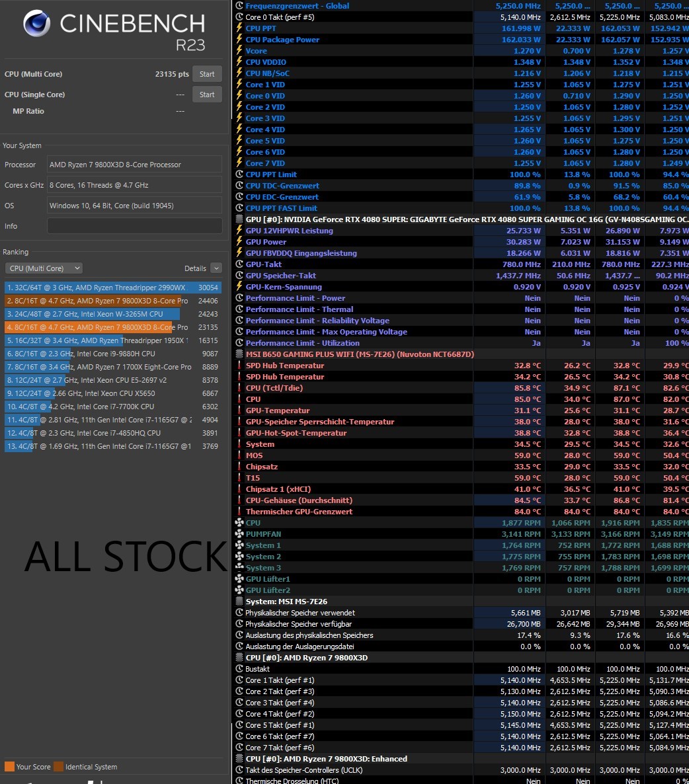The width and height of the screenshot is (689, 784).
Task: Select the GPU Speicher-Takt sensor row label
Action: coord(281,276)
